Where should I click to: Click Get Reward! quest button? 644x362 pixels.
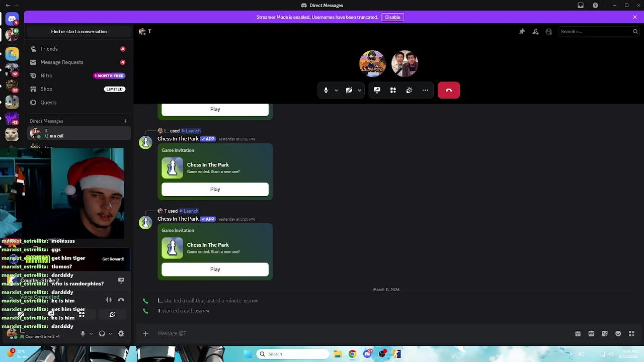(113, 259)
